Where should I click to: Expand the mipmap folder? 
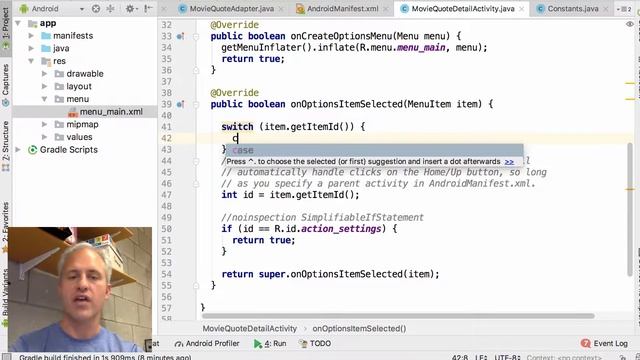point(44,124)
